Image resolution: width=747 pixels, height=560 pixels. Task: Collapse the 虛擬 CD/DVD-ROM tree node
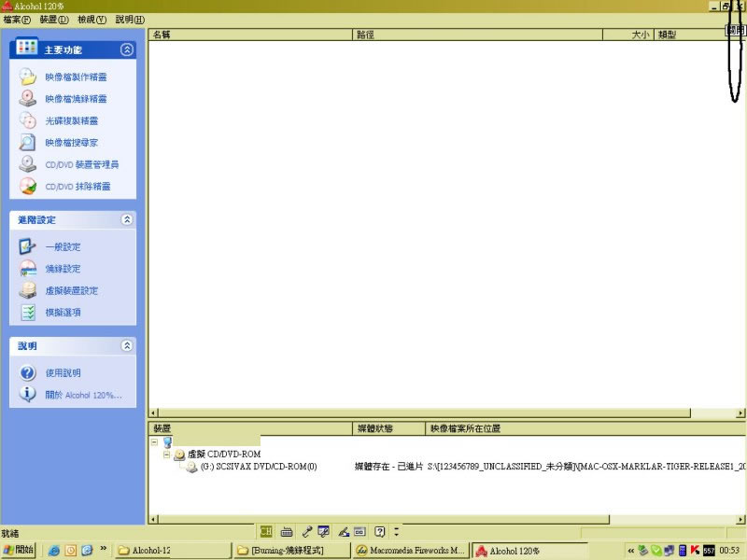(x=166, y=455)
